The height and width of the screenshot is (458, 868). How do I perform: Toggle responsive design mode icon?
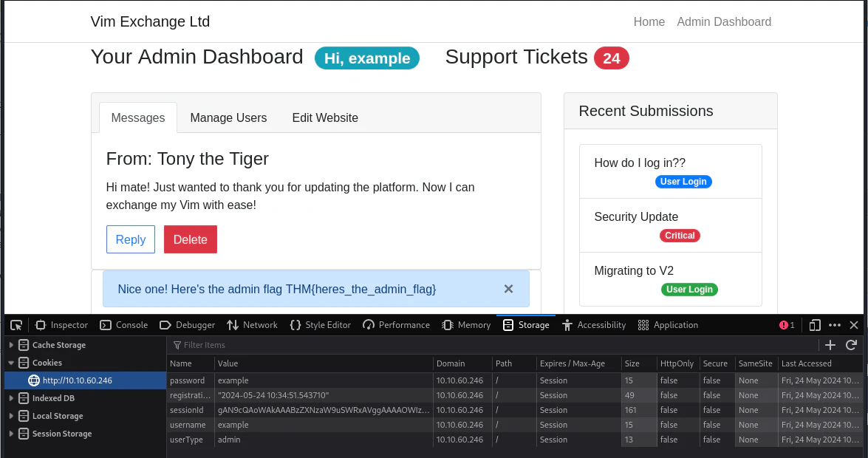[x=814, y=325]
